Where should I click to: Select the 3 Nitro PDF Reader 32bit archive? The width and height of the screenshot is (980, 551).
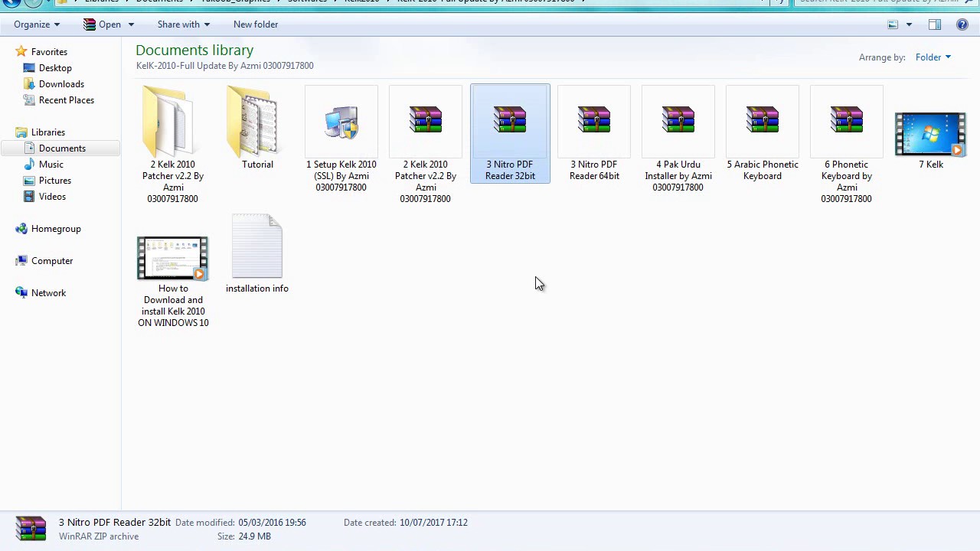pos(510,134)
